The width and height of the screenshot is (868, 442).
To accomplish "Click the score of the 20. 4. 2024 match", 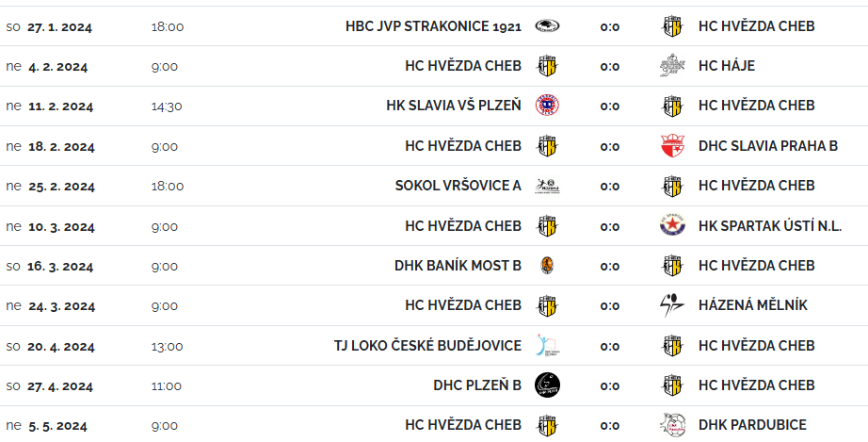I will (x=609, y=346).
